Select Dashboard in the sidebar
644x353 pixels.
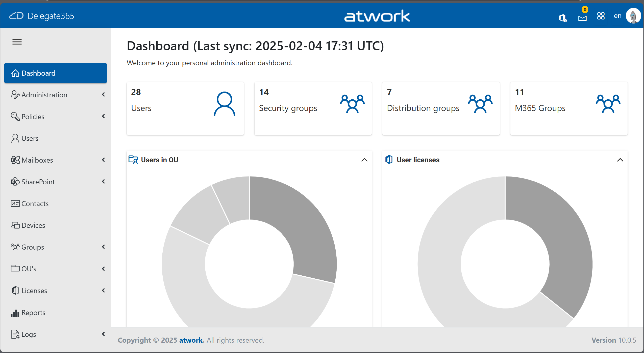(56, 73)
